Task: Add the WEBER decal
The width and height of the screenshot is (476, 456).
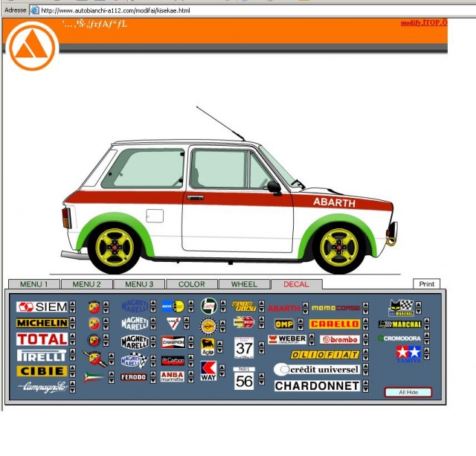Action: [x=287, y=339]
